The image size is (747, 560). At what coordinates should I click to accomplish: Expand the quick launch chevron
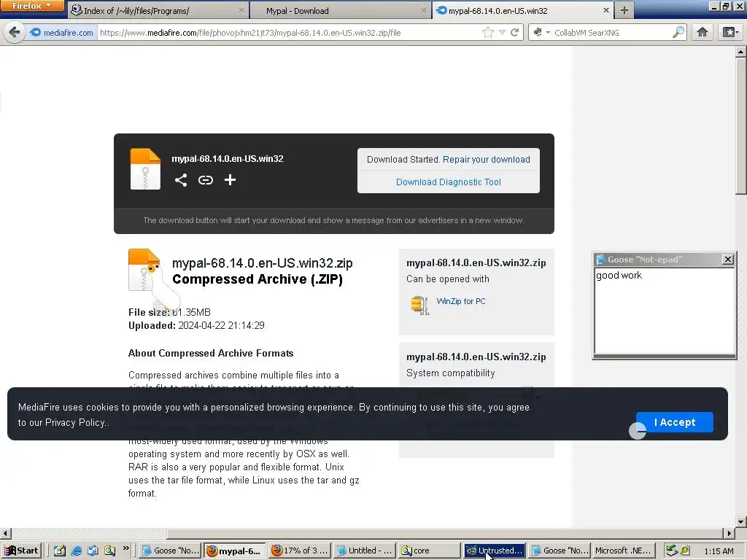(125, 548)
